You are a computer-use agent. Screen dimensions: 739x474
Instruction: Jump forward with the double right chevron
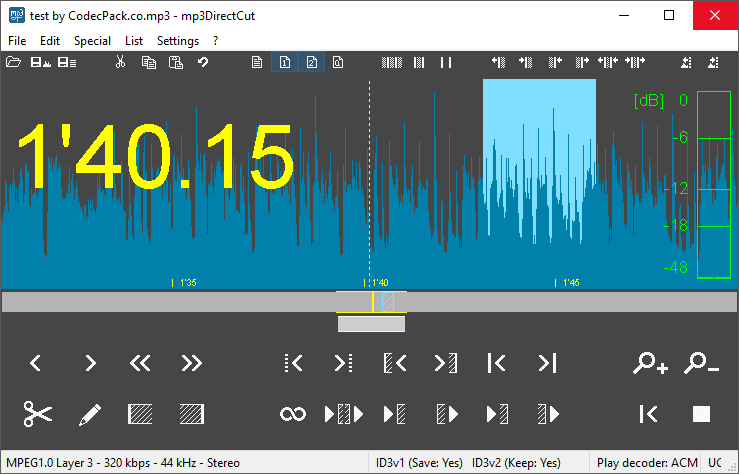click(191, 363)
